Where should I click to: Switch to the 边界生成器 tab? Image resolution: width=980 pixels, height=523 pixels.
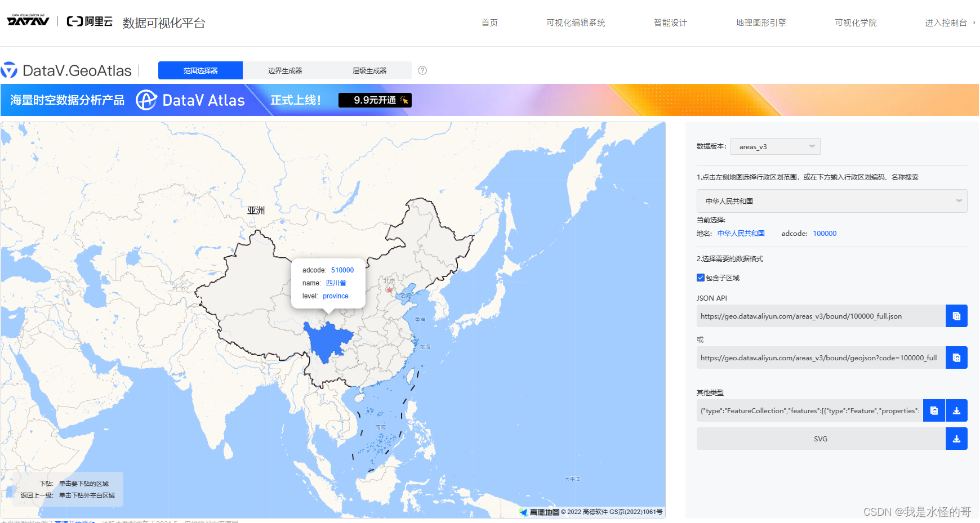(285, 70)
